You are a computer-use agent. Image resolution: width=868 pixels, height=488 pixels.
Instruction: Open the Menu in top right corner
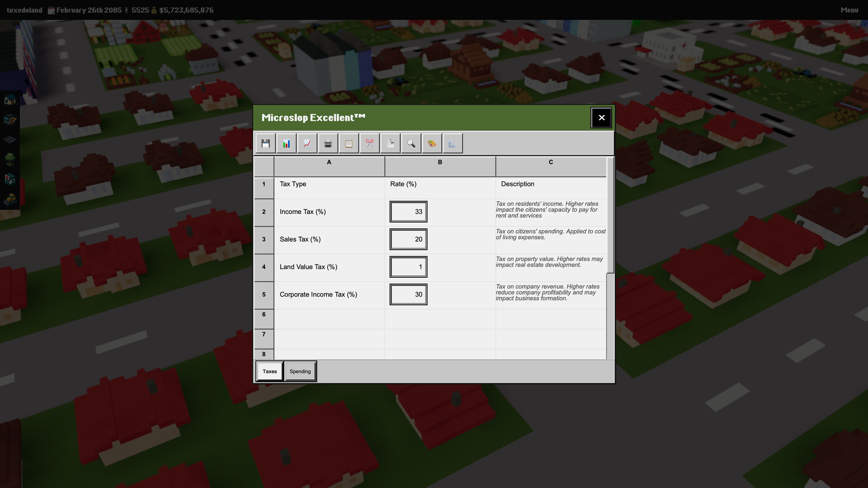[849, 9]
